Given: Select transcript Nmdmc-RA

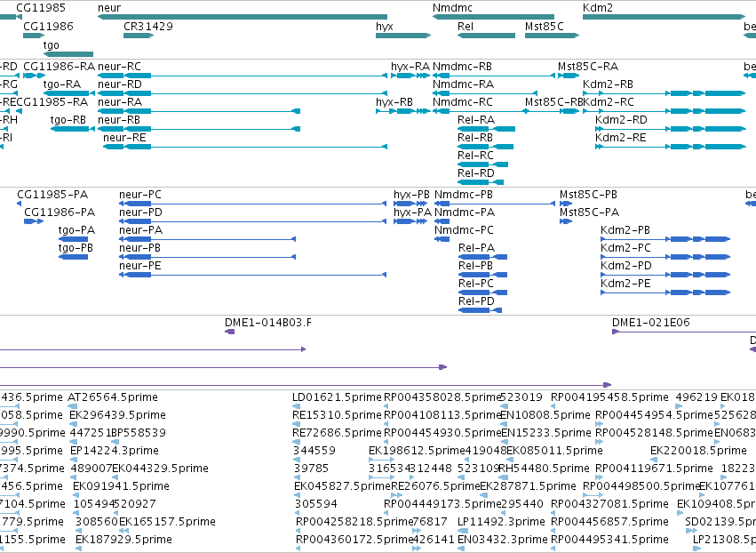Looking at the screenshot, I should 464,84.
